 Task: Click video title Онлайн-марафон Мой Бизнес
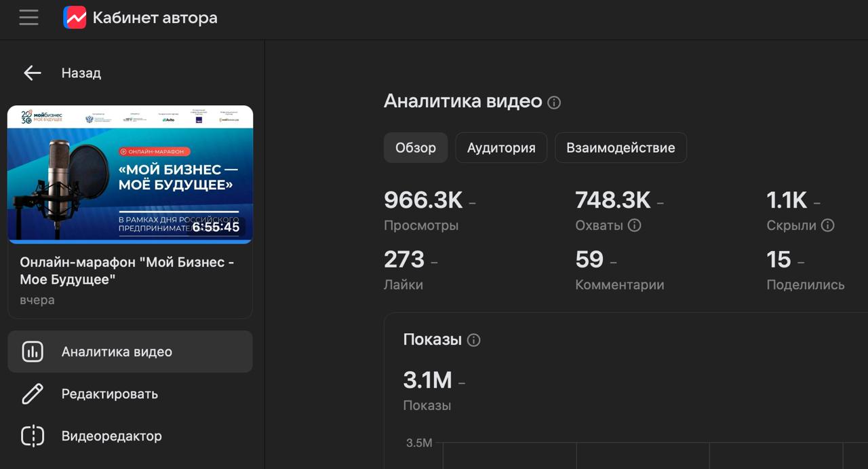[127, 271]
